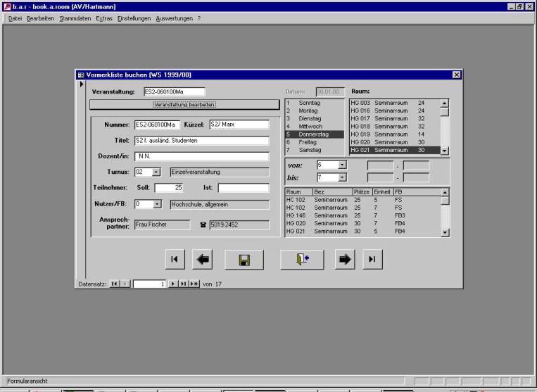The image size is (537, 392).
Task: Click the Veranstaltung input field
Action: pyautogui.click(x=175, y=91)
